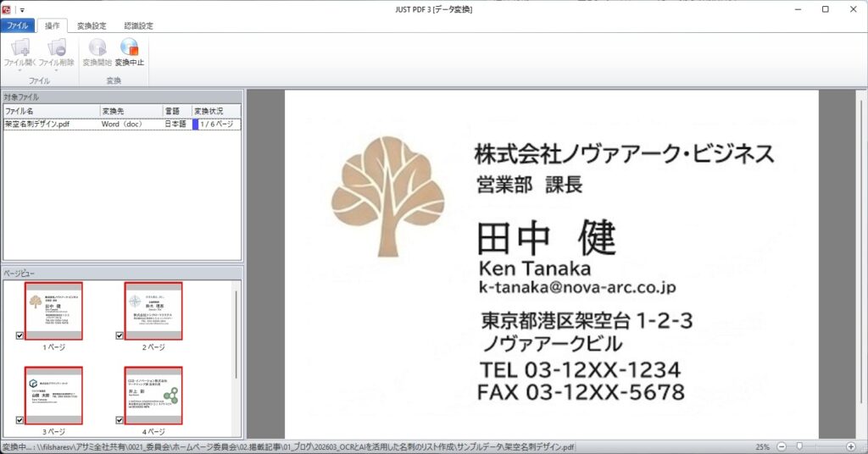868x454 pixels.
Task: Select the 架空名刺デザイン.pdf file row
Action: coord(122,125)
